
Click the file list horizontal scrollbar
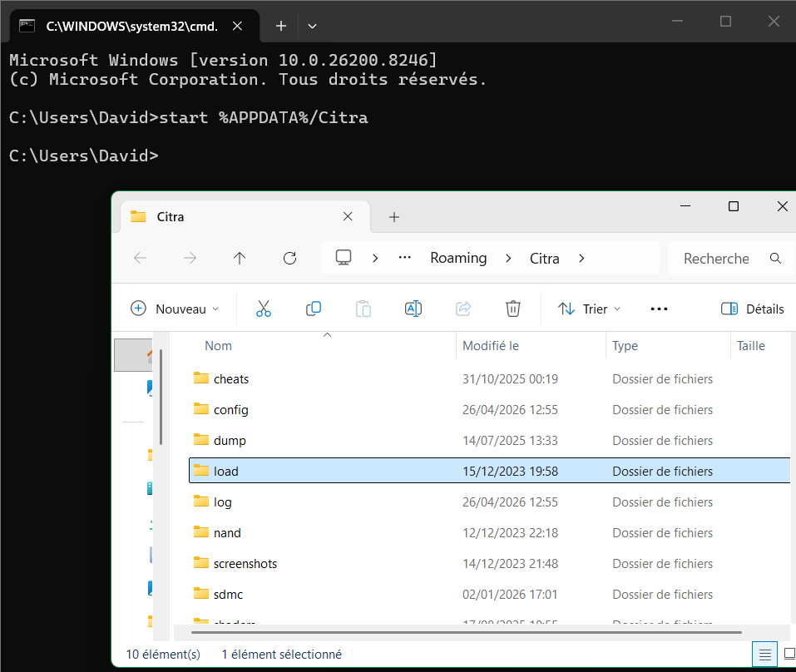point(466,632)
